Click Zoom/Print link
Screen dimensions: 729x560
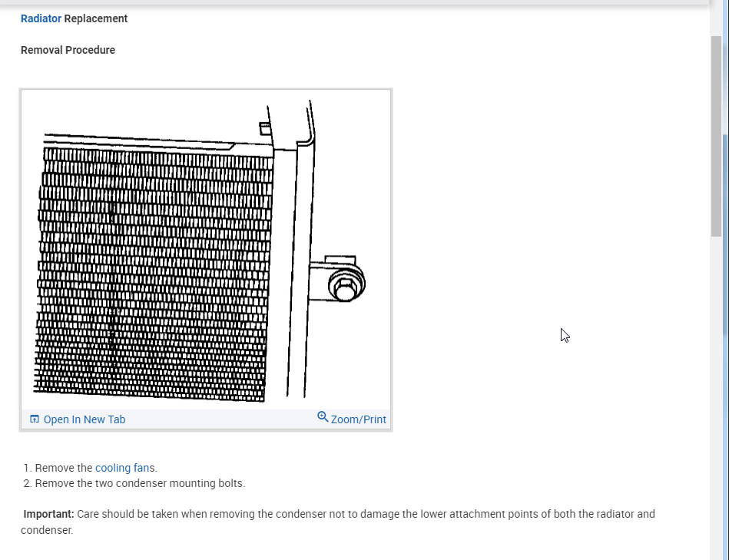pos(358,419)
